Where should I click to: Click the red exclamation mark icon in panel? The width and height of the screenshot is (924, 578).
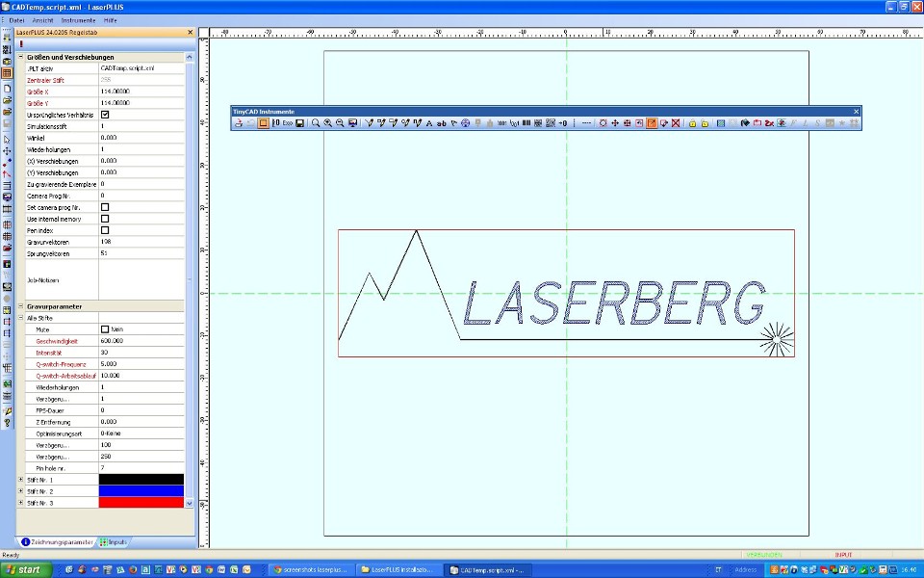21,44
